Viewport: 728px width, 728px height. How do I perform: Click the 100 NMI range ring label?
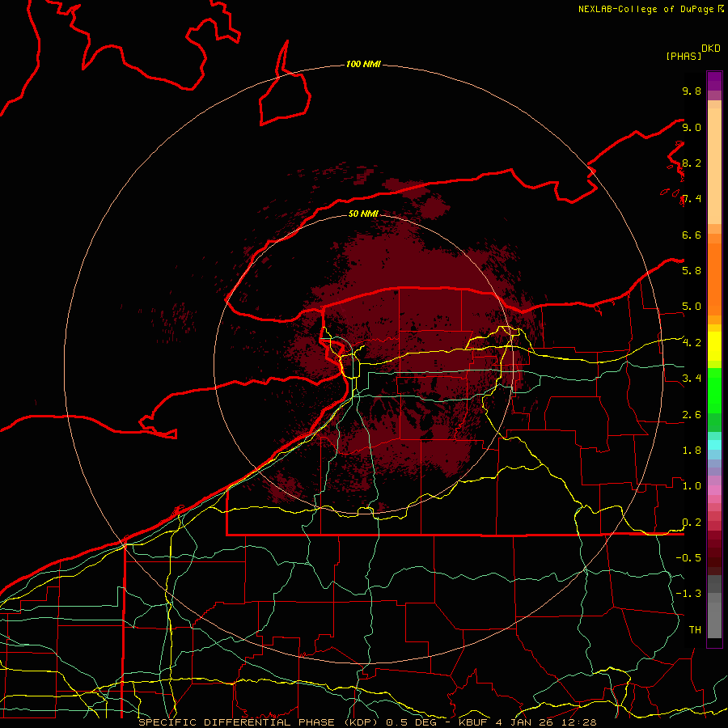click(363, 64)
